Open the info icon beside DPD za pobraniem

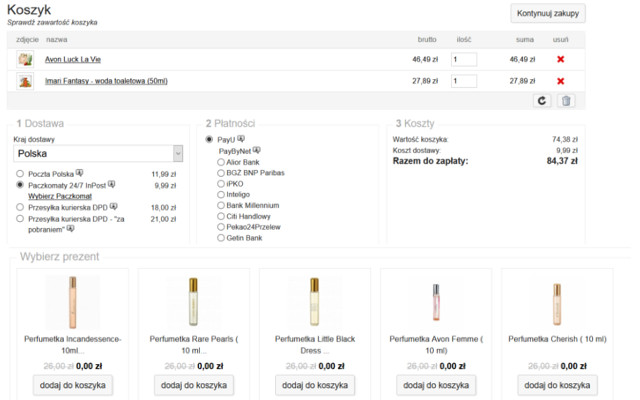coord(71,229)
